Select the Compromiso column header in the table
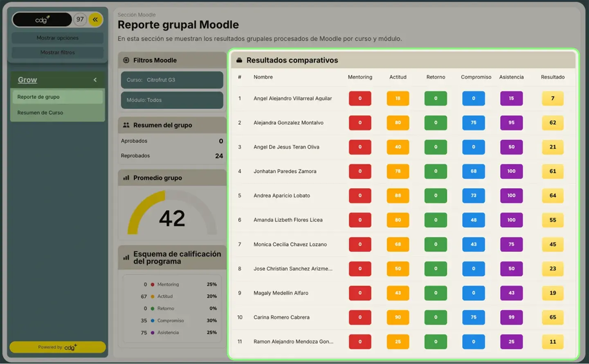This screenshot has height=364, width=589. point(476,77)
